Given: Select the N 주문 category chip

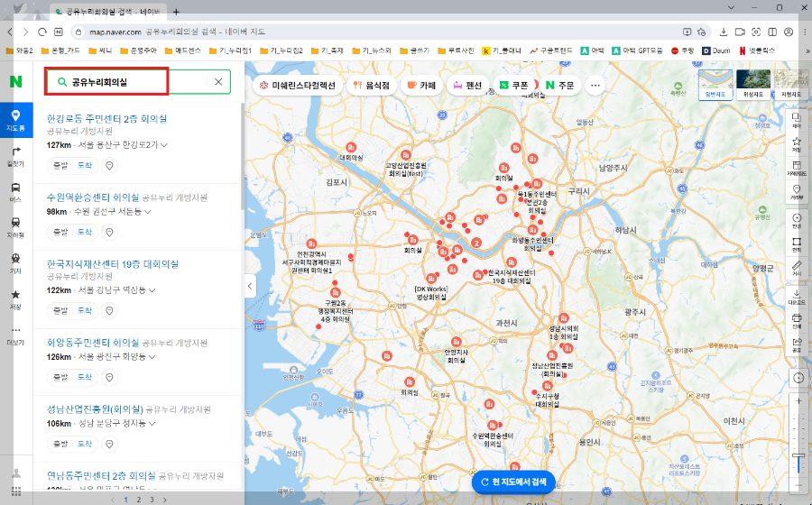Looking at the screenshot, I should 559,86.
